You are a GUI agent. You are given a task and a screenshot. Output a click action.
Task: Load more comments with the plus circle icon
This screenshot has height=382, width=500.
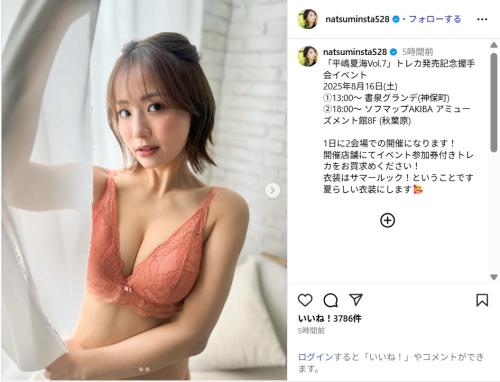pos(387,220)
